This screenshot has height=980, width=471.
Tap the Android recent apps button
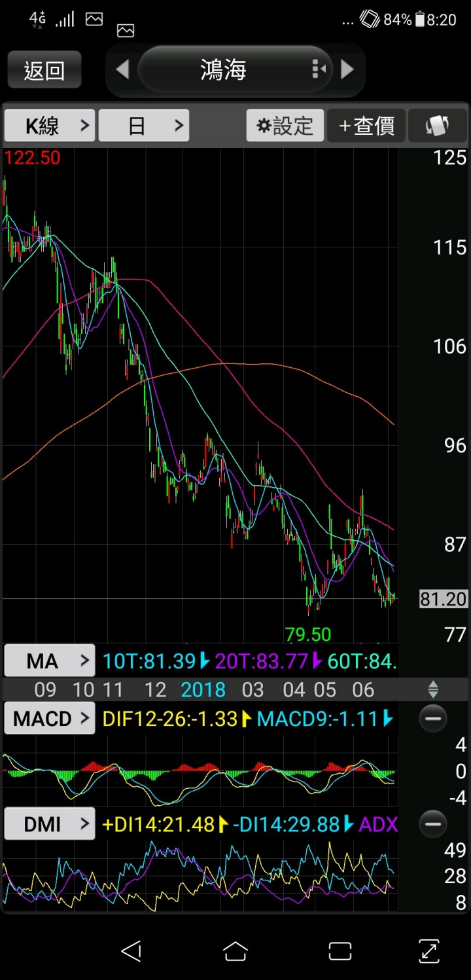340,951
